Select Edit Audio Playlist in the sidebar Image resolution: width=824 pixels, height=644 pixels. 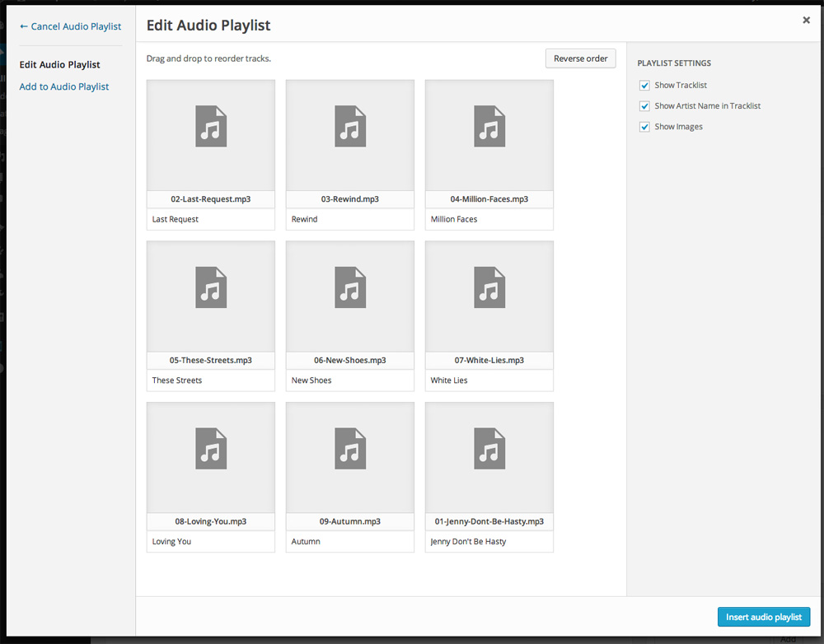point(61,64)
